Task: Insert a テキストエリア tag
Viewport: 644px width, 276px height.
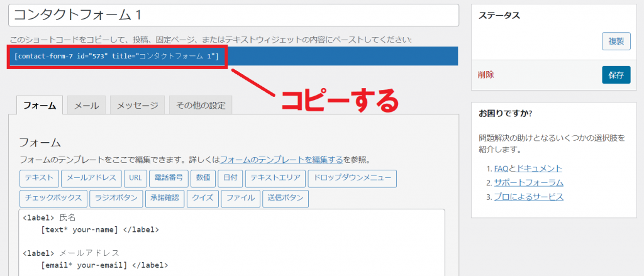Action: coord(275,179)
